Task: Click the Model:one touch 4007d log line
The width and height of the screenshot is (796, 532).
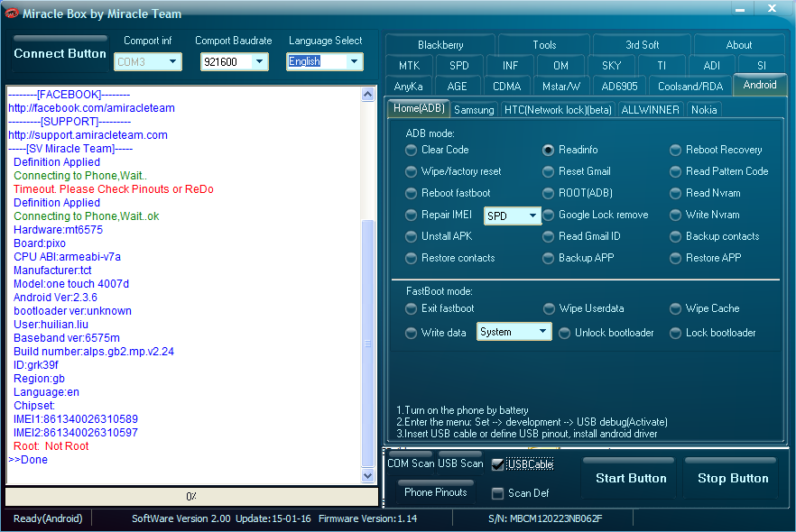Action: click(71, 284)
